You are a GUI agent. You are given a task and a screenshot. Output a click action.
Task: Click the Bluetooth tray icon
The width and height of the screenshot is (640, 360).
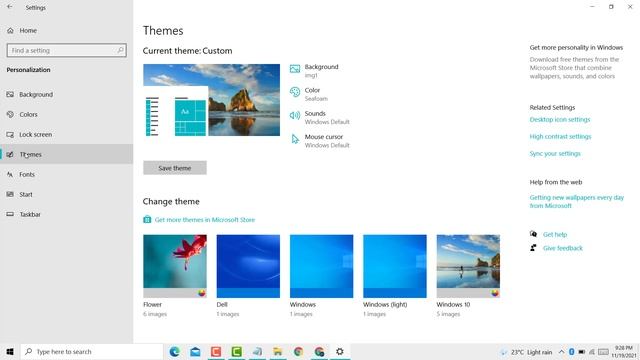[572, 352]
